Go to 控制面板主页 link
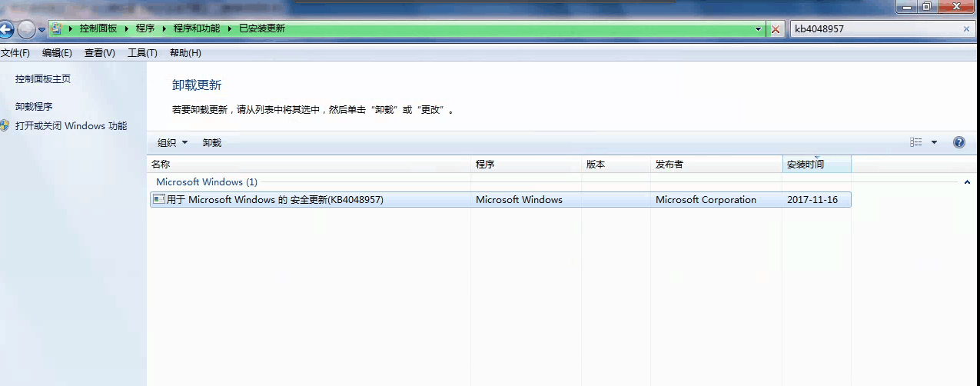 coord(43,79)
